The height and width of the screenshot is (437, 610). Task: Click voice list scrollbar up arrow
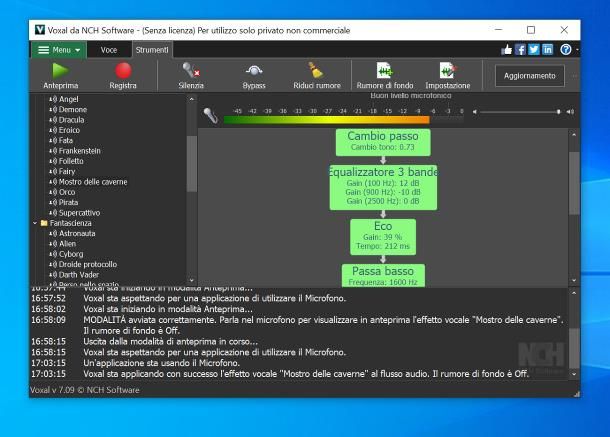pos(191,99)
